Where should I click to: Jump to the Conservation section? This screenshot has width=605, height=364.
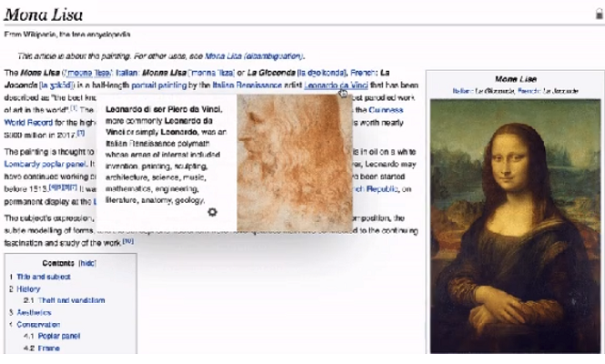[x=38, y=324]
